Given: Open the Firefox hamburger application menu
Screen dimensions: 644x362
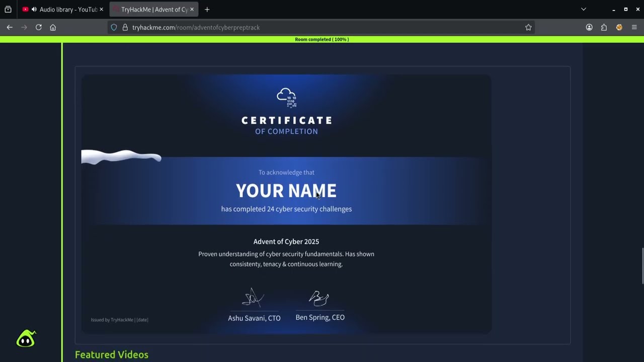Looking at the screenshot, I should (634, 28).
